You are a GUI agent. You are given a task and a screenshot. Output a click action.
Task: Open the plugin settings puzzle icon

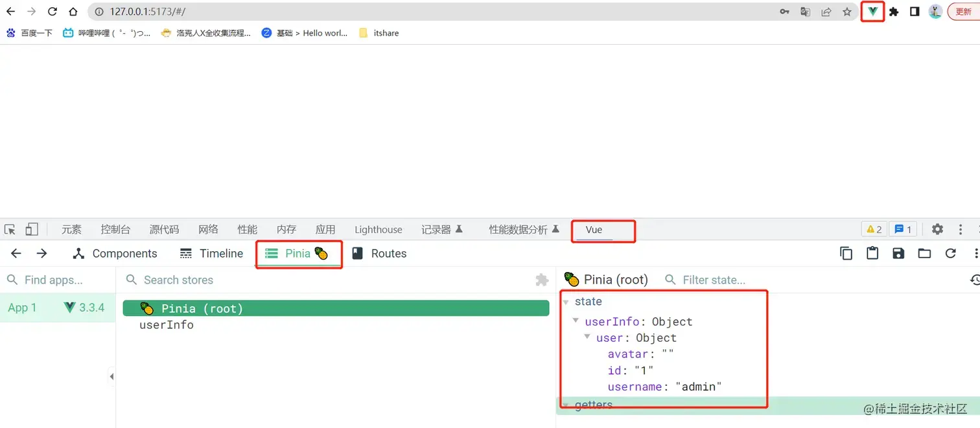(x=542, y=280)
